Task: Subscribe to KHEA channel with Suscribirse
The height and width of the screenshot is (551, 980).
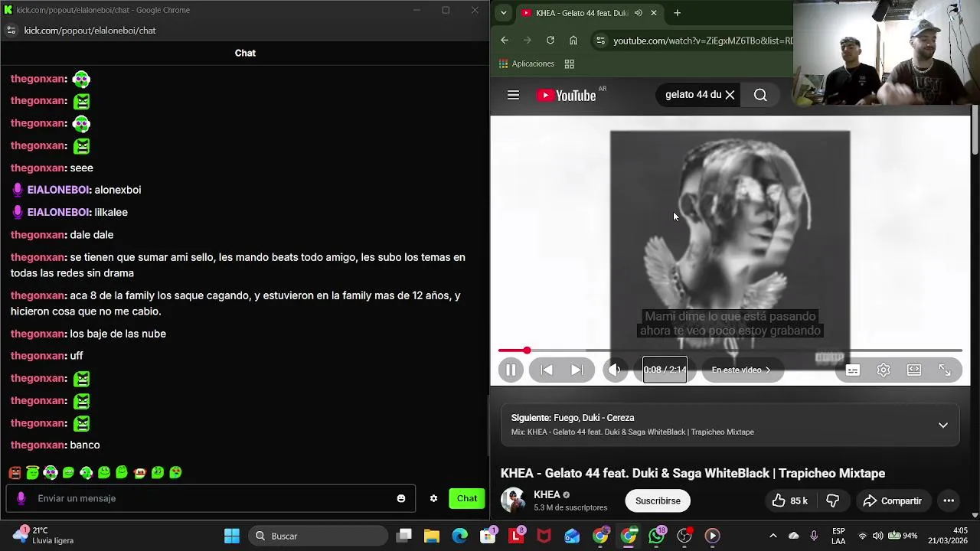Action: coord(658,500)
